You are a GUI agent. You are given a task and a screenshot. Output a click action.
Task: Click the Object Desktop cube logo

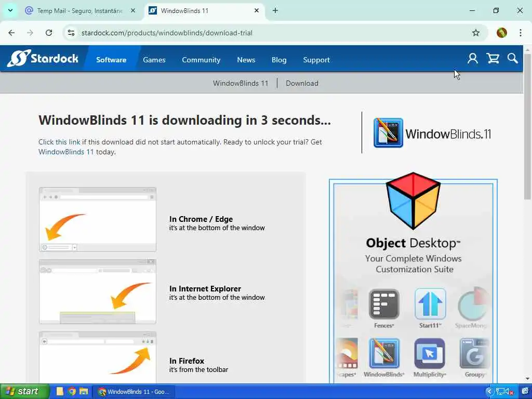click(413, 201)
